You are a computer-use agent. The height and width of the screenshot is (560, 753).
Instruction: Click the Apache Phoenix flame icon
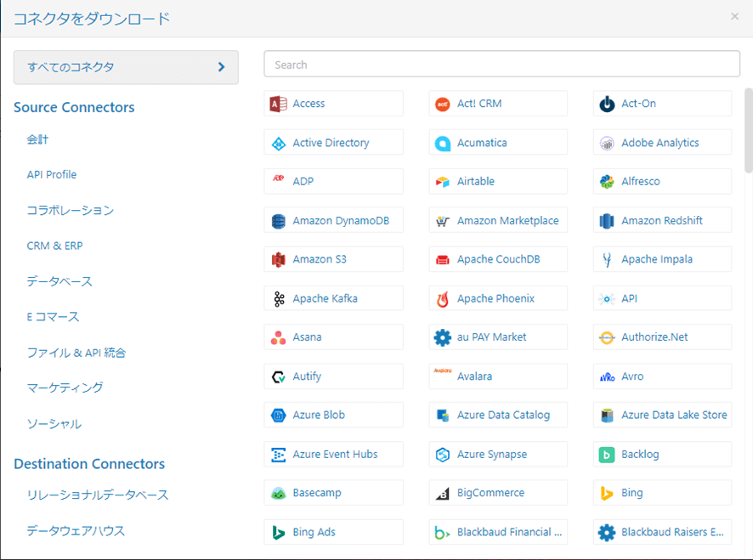(442, 299)
